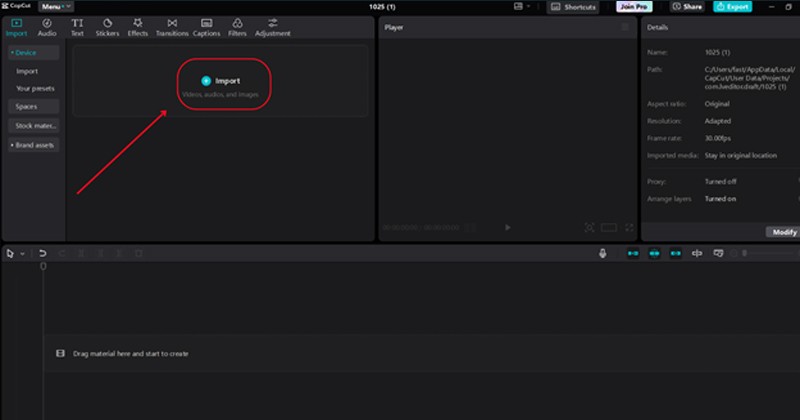The width and height of the screenshot is (800, 420).
Task: Open the selection cursor tool dropdown
Action: 23,254
